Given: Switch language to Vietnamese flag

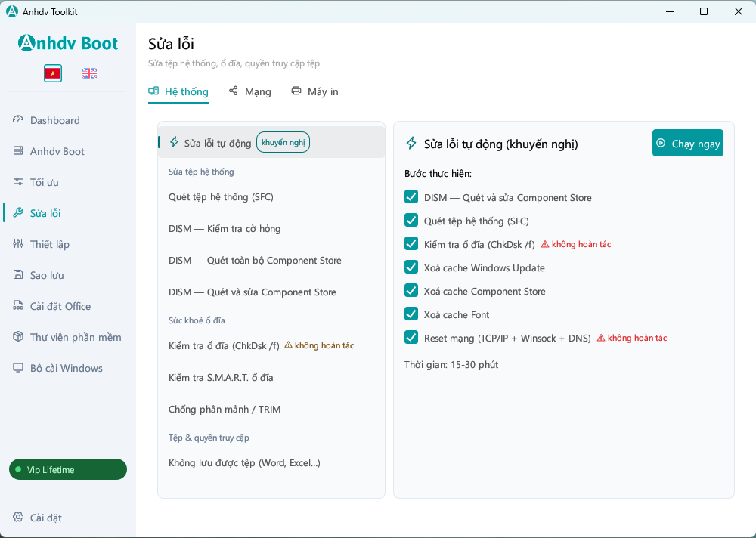Looking at the screenshot, I should click(x=53, y=73).
